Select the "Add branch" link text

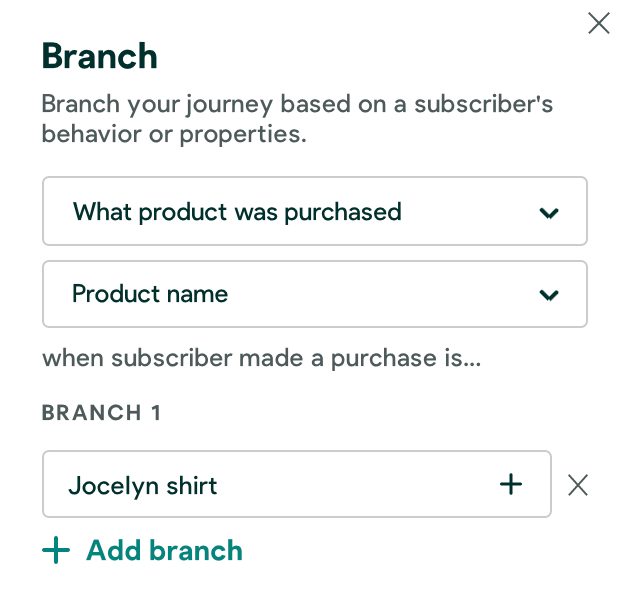click(164, 551)
